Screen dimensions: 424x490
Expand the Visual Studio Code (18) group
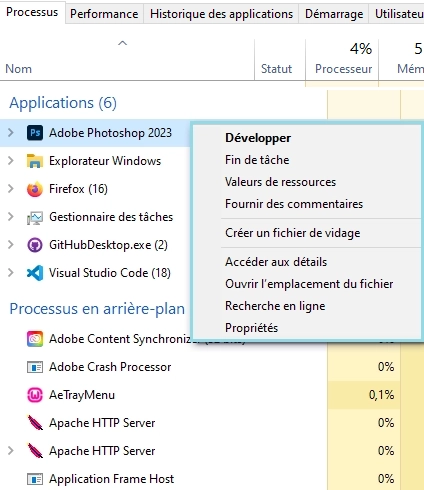pyautogui.click(x=11, y=273)
